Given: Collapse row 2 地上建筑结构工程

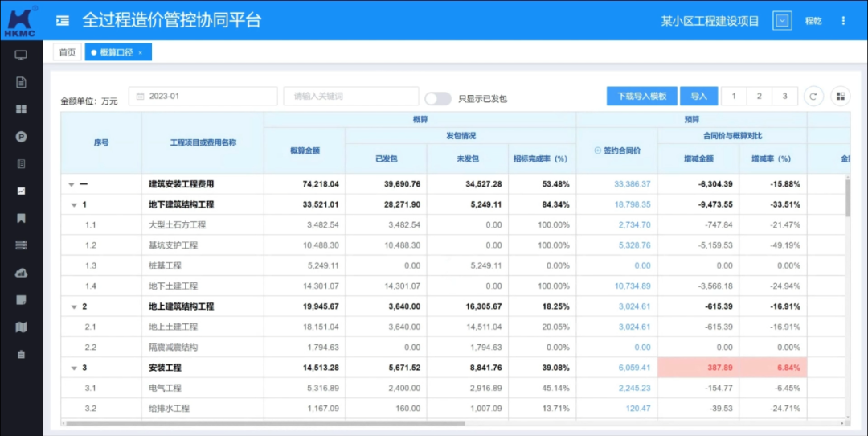Looking at the screenshot, I should pos(74,307).
